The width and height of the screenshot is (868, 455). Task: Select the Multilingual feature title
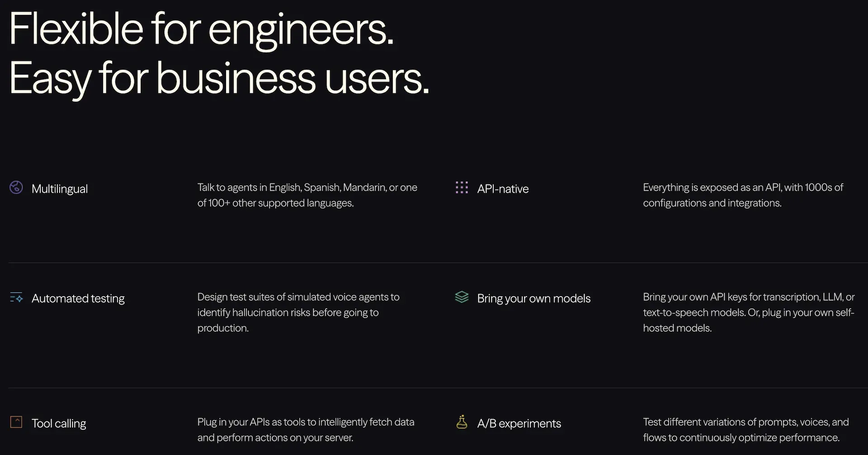(x=60, y=189)
